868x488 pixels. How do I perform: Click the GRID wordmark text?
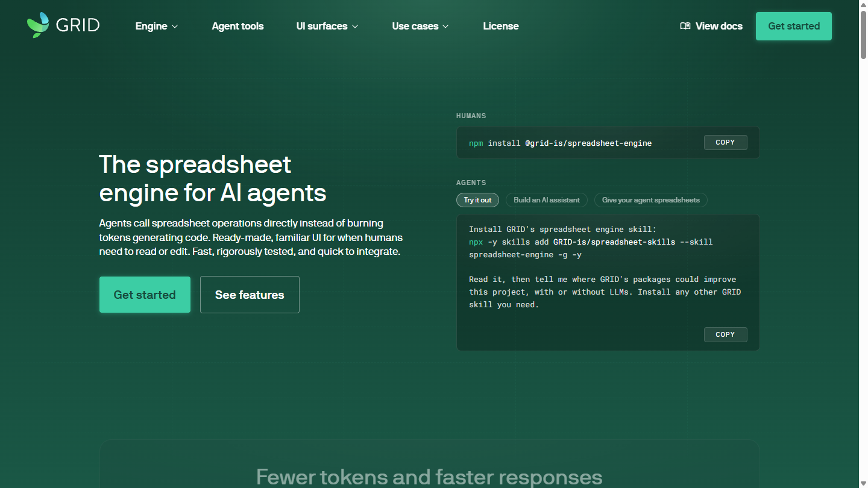pyautogui.click(x=78, y=25)
